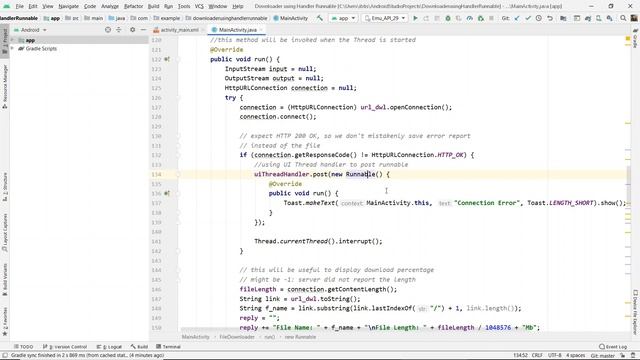Toggle the Favorites side panel
This screenshot has height=360, width=640.
(x=4, y=322)
